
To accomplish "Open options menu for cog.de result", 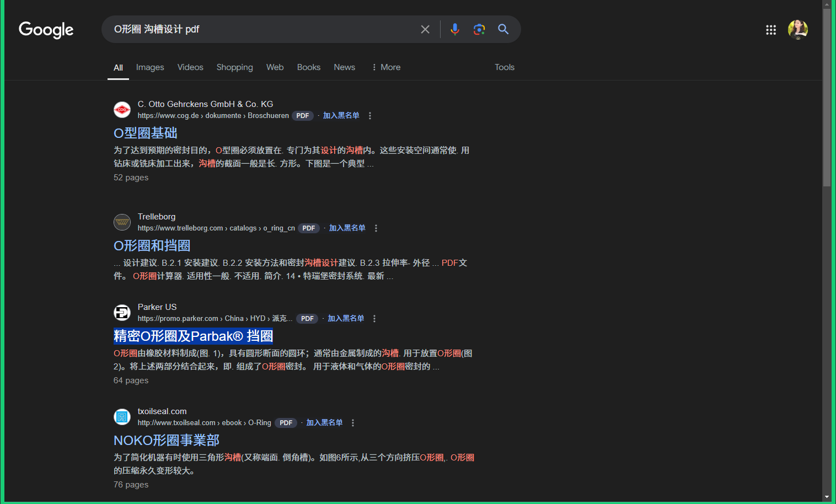I will (x=370, y=116).
